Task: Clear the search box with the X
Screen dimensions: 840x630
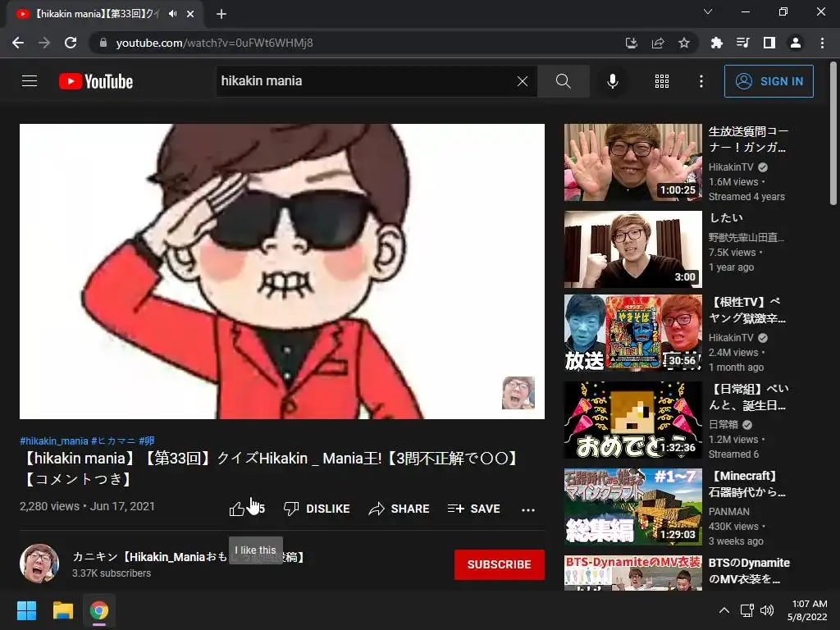Action: (523, 81)
